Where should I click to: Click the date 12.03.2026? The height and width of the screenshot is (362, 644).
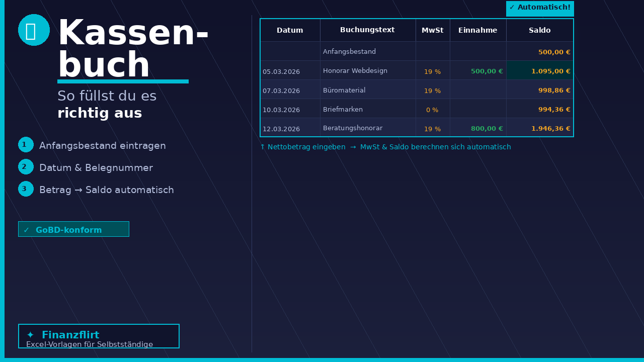tap(281, 129)
